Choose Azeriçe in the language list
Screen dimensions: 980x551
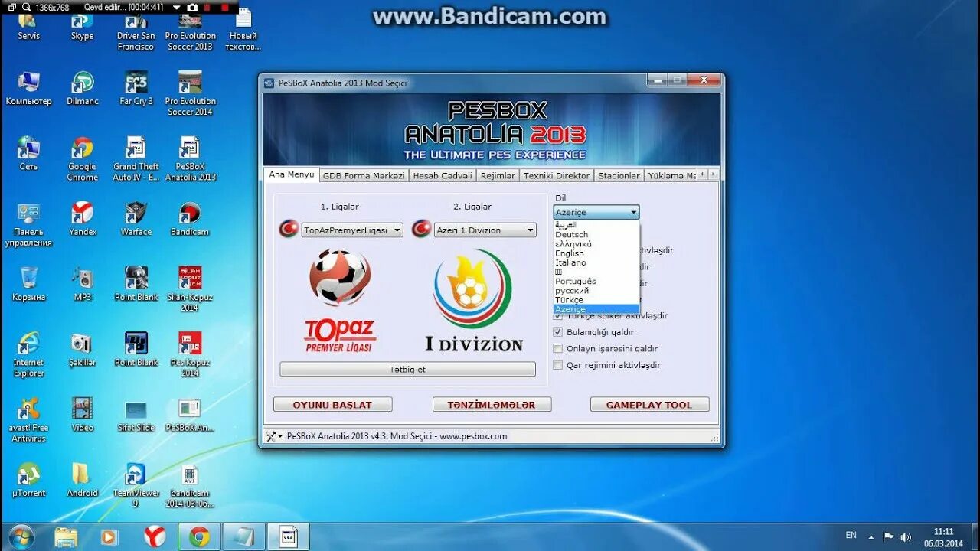click(596, 309)
